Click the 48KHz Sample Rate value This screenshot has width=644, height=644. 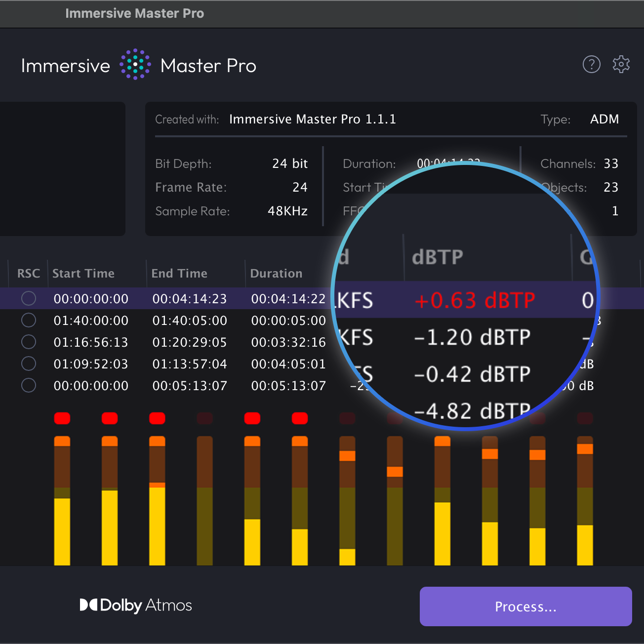(288, 211)
